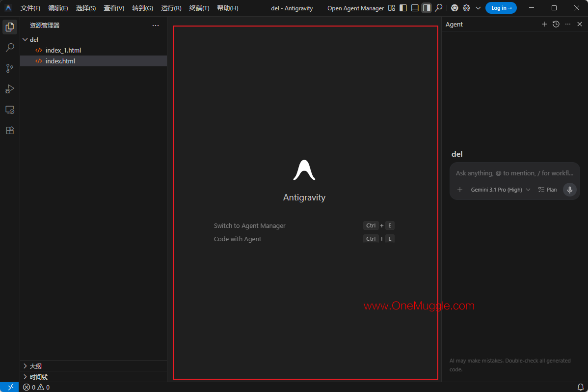This screenshot has width=588, height=392.
Task: Open the 文件(F) menu
Action: pyautogui.click(x=30, y=8)
